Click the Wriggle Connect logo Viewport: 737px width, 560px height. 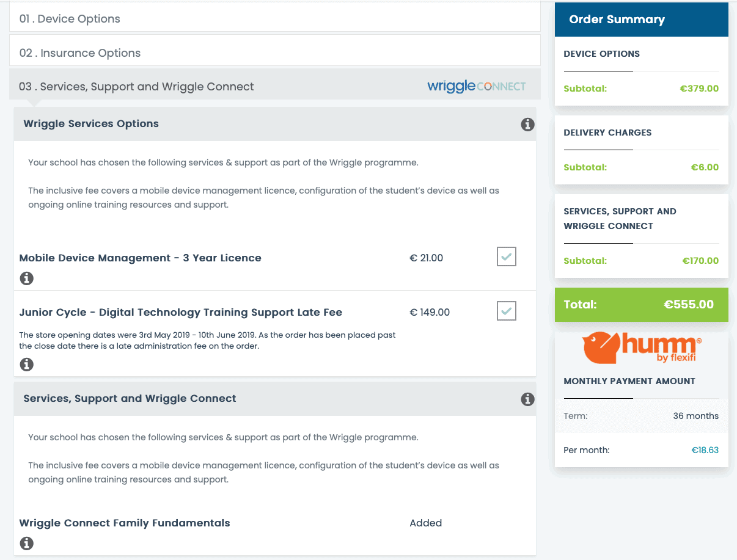point(476,86)
